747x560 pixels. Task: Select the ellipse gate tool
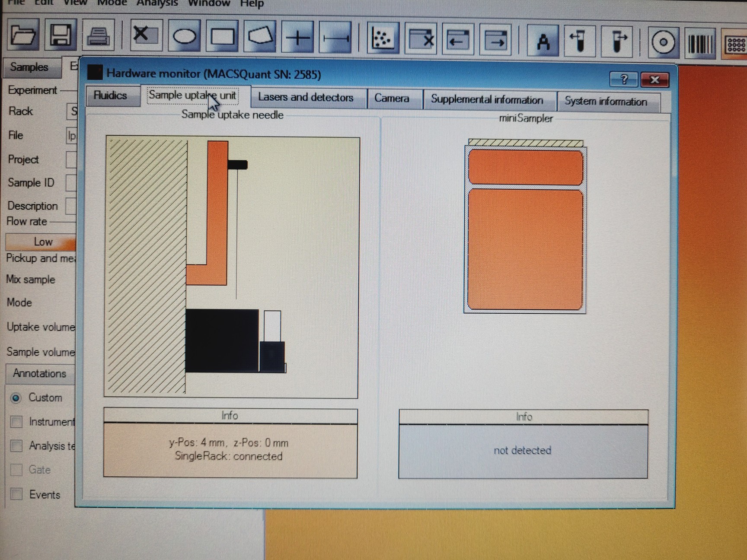(x=185, y=36)
